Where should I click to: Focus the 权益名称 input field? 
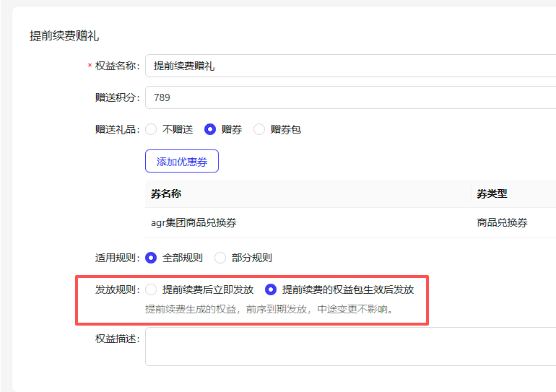pos(347,66)
